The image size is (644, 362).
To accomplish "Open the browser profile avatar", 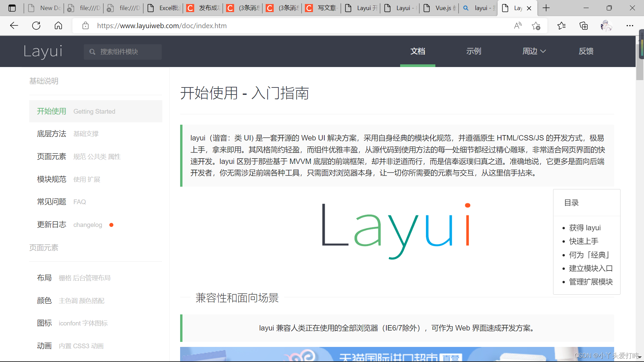I will (606, 25).
